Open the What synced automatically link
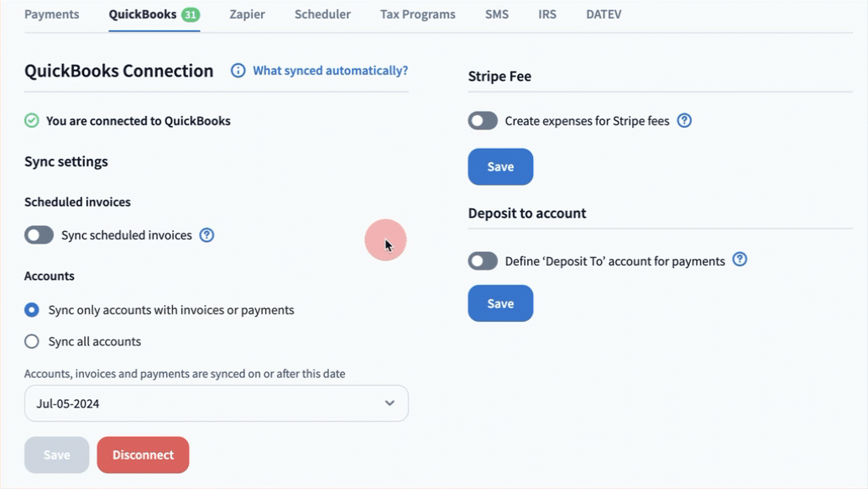 click(x=330, y=71)
